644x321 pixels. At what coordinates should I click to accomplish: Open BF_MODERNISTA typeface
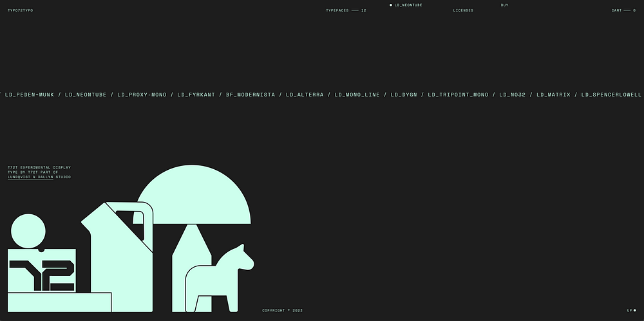250,95
